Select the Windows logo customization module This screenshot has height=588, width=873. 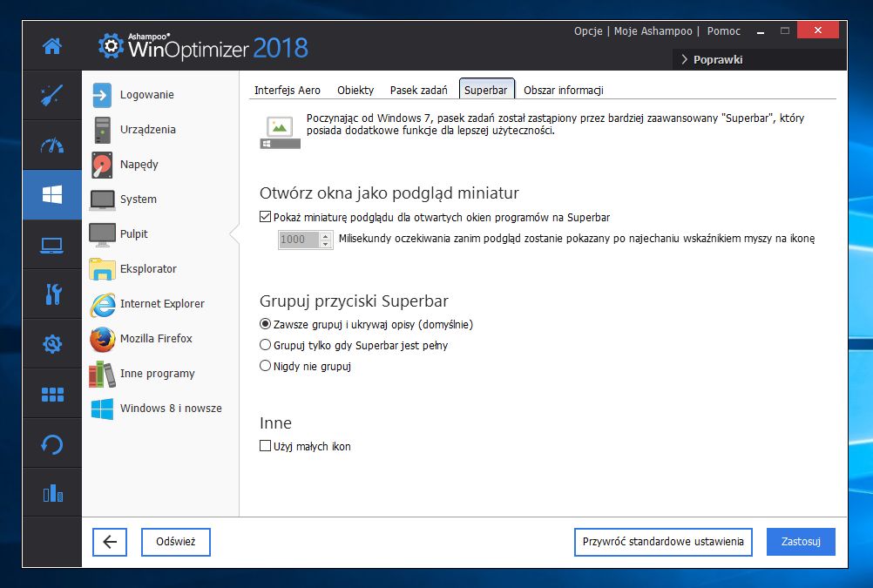pos(51,194)
